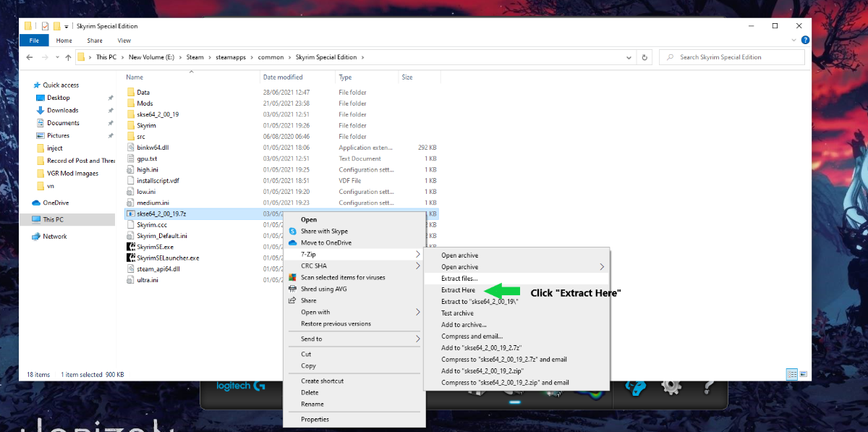Click Restore previous versions
The height and width of the screenshot is (432, 868).
pos(336,323)
